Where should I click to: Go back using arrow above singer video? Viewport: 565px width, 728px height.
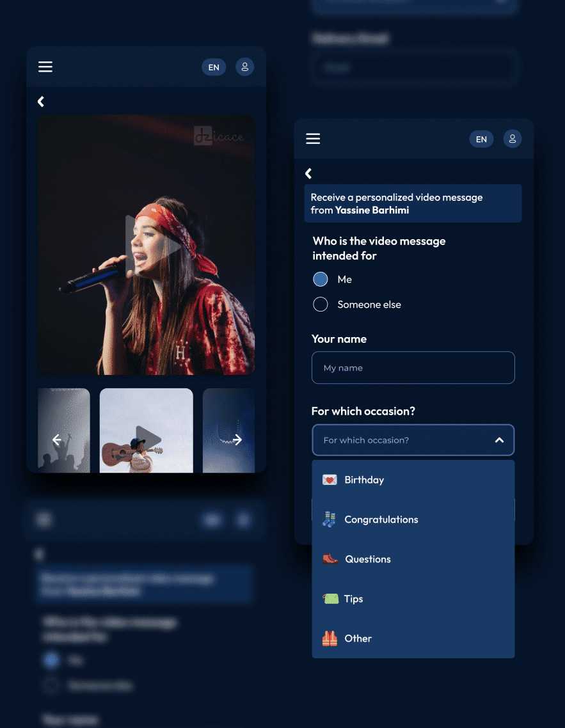point(41,102)
